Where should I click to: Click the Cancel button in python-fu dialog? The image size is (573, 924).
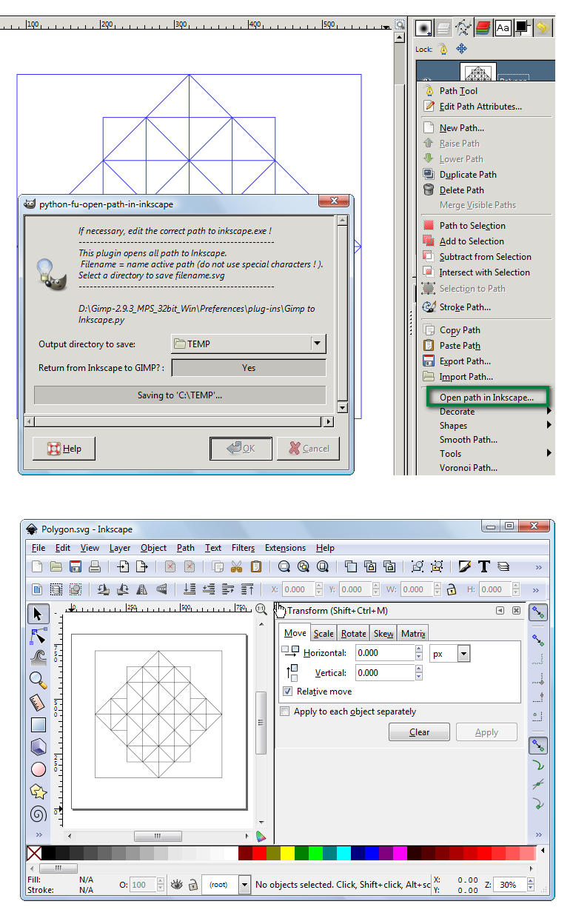[x=309, y=449]
